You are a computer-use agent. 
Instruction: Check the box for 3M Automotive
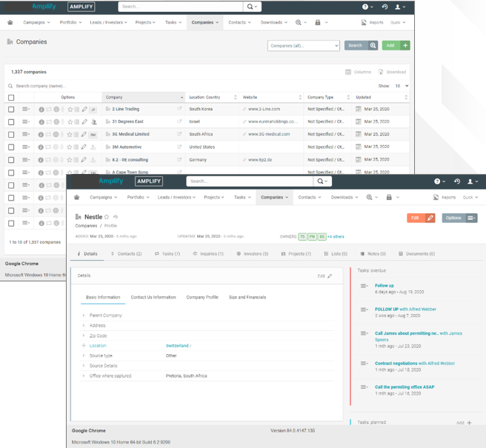point(11,147)
